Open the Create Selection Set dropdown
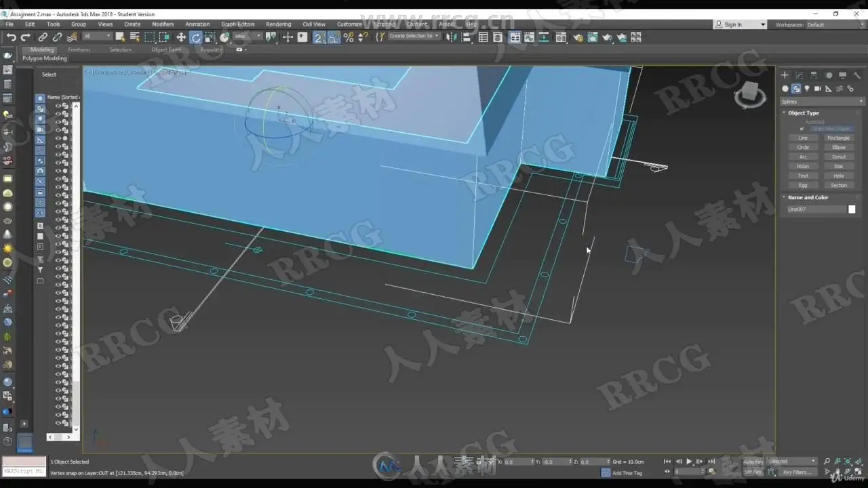Screen dimensions: 868x488 tap(414, 37)
